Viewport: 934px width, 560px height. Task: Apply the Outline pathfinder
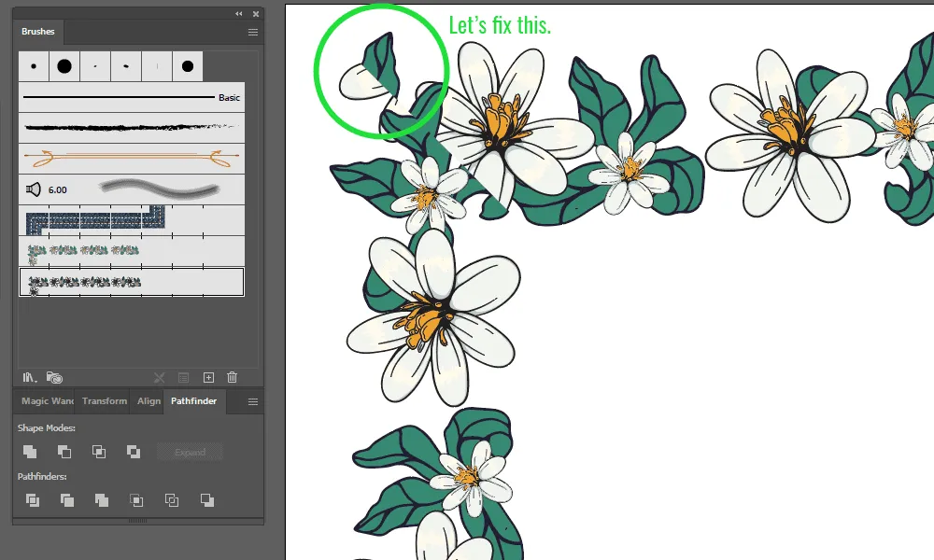172,500
